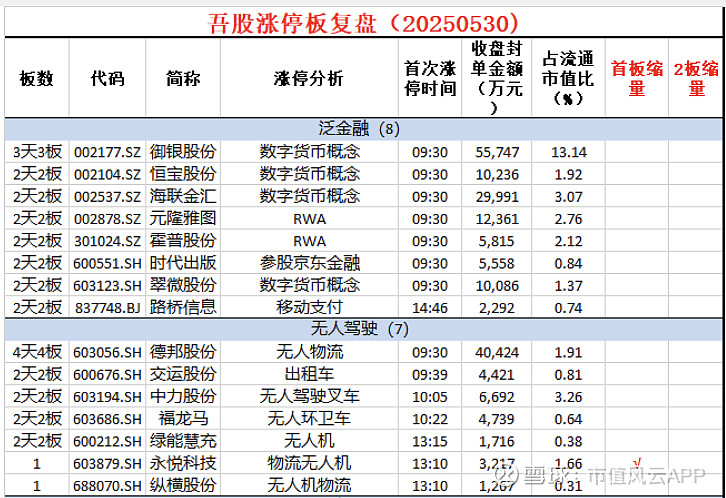Select the 代码 column header
Viewport: 726px width, 498px height.
click(107, 78)
